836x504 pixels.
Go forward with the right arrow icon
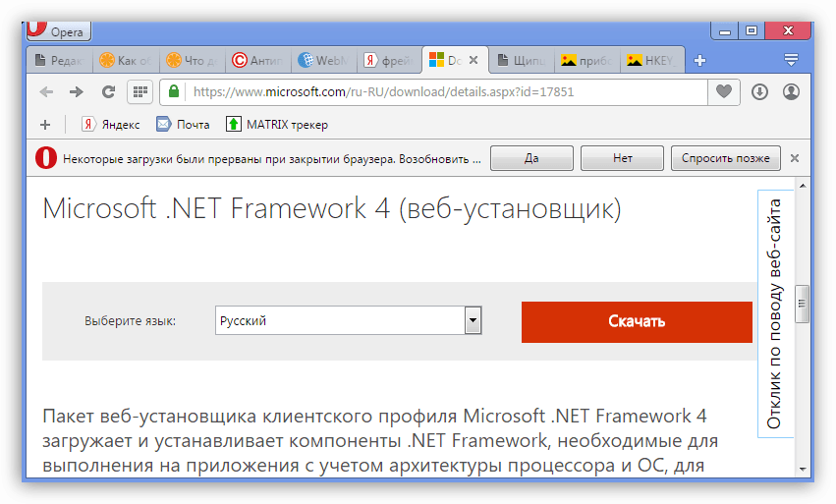pos(77,92)
